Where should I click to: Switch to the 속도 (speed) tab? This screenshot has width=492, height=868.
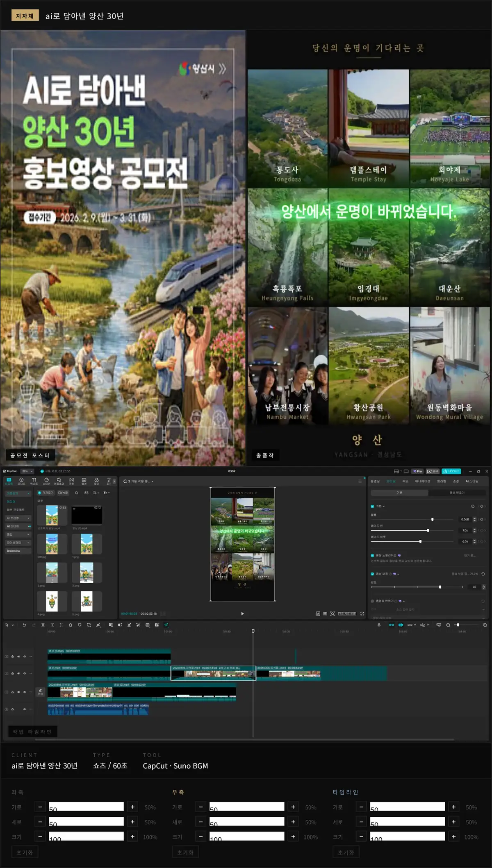pyautogui.click(x=405, y=481)
